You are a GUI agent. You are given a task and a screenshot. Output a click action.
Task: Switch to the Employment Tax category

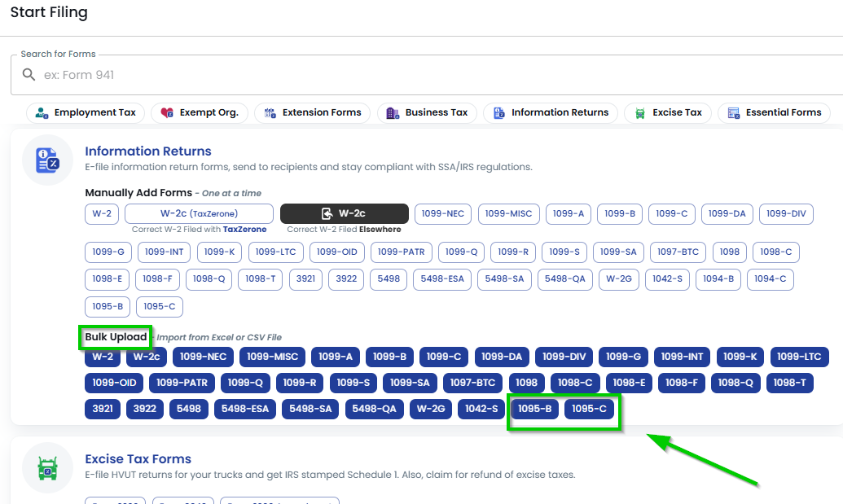[85, 112]
